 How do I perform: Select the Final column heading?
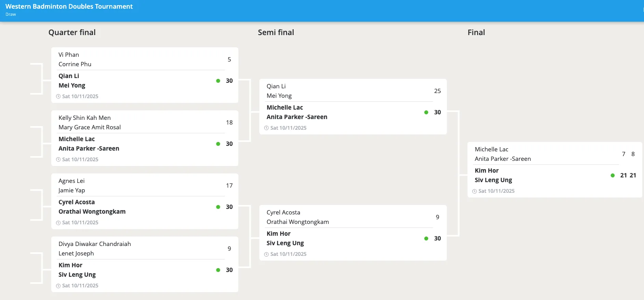pyautogui.click(x=476, y=32)
